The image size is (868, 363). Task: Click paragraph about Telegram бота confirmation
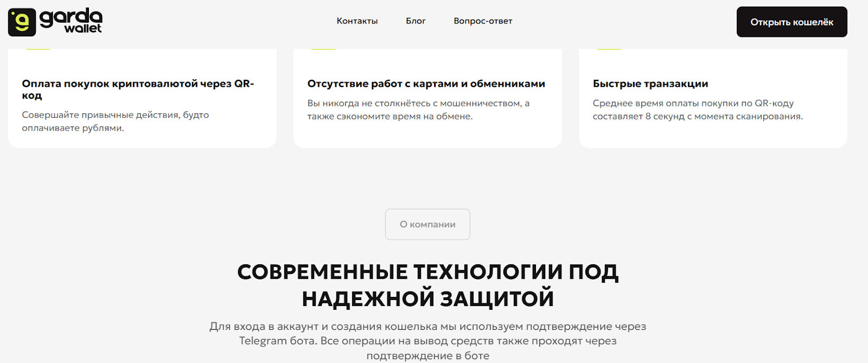(428, 341)
